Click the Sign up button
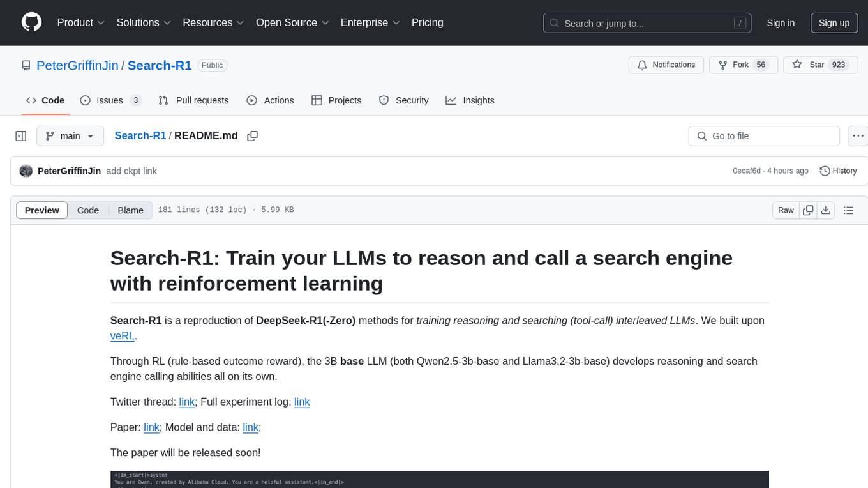868x488 pixels. pos(834,23)
